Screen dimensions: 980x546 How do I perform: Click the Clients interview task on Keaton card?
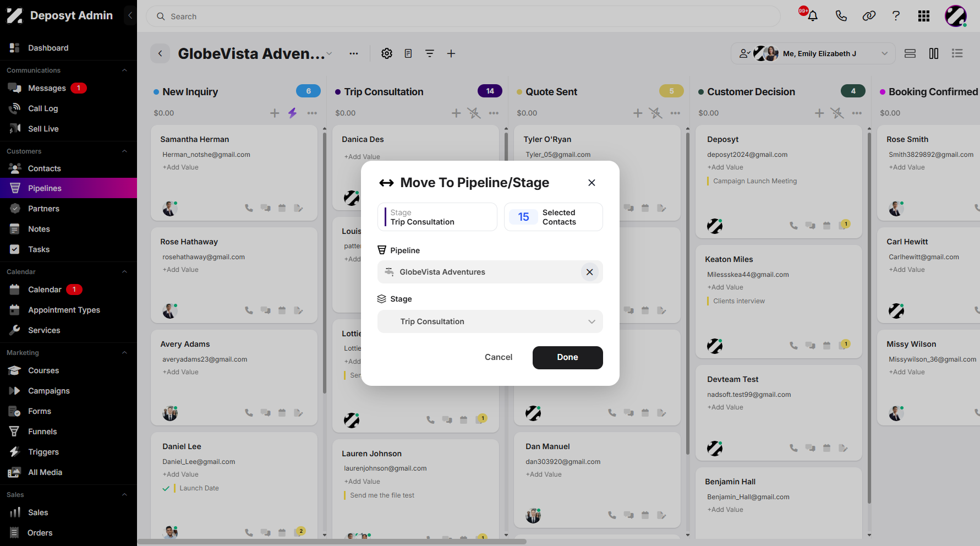click(739, 301)
